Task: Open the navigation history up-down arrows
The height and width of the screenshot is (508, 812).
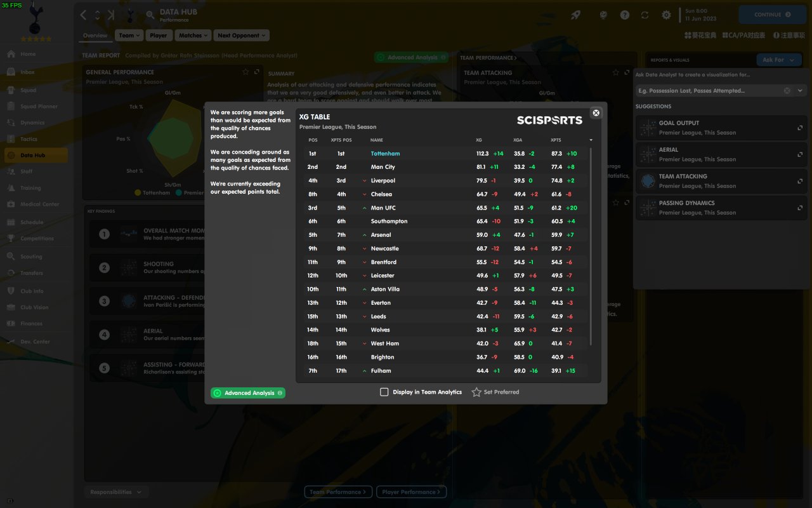Action: [x=98, y=15]
